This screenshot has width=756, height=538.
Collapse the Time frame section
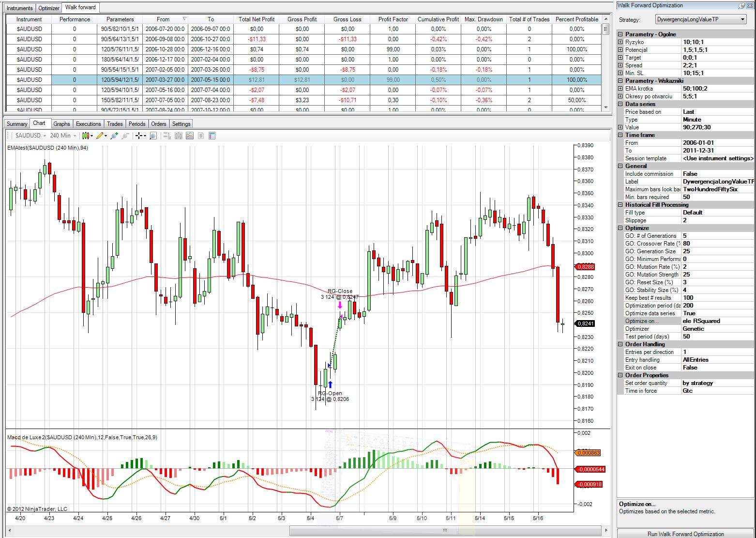click(620, 135)
